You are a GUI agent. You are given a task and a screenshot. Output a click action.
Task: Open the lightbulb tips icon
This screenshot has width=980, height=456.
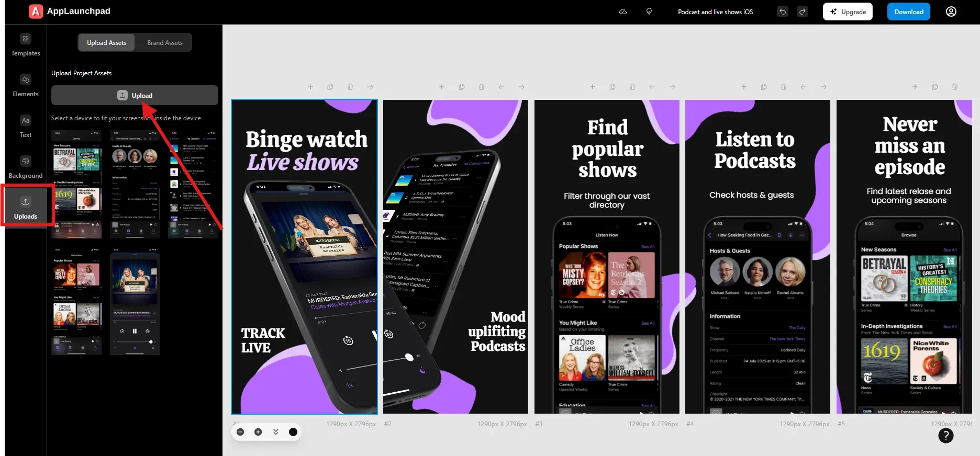click(649, 12)
